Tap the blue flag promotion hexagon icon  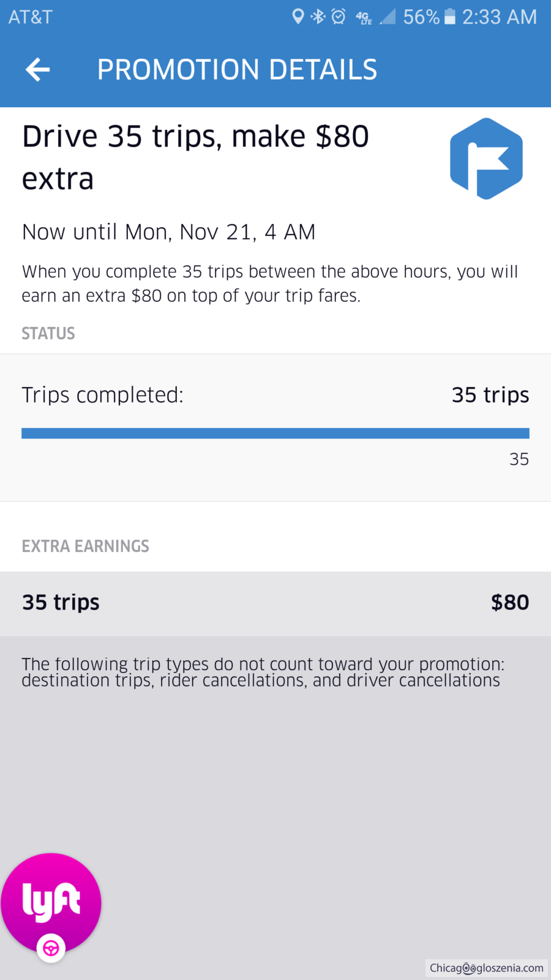[x=486, y=159]
